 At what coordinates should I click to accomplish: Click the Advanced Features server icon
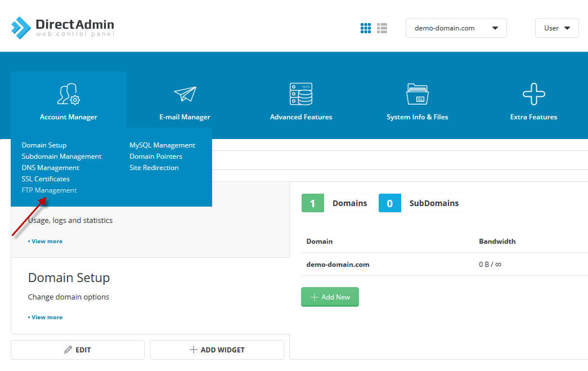click(301, 94)
